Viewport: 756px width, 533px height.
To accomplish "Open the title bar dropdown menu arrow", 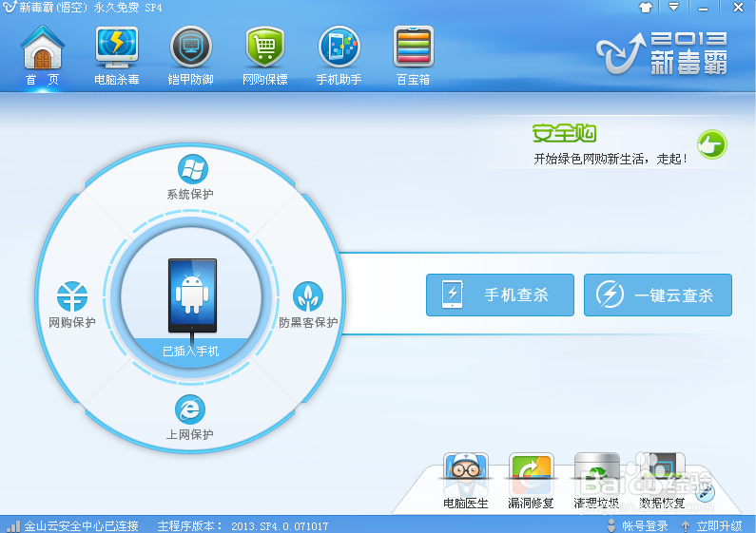I will point(673,7).
